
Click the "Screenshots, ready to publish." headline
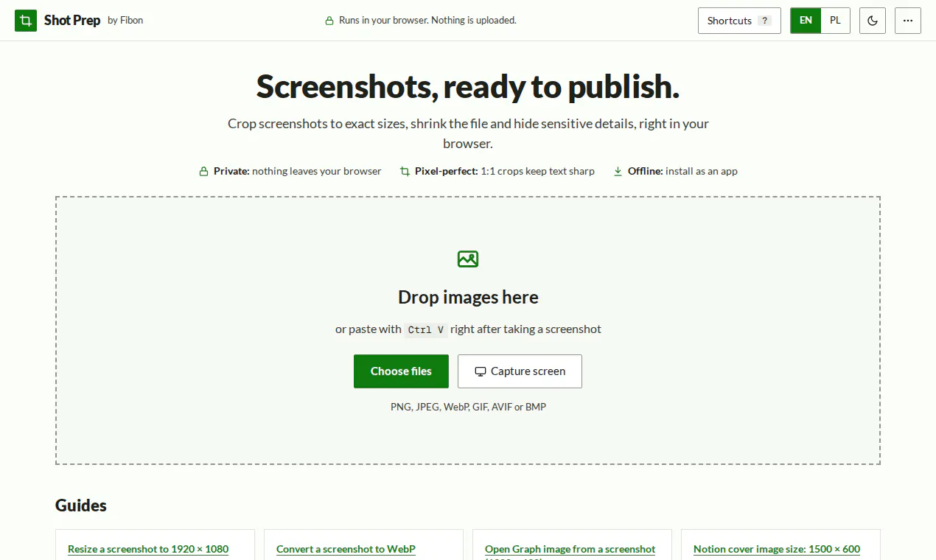coord(468,86)
